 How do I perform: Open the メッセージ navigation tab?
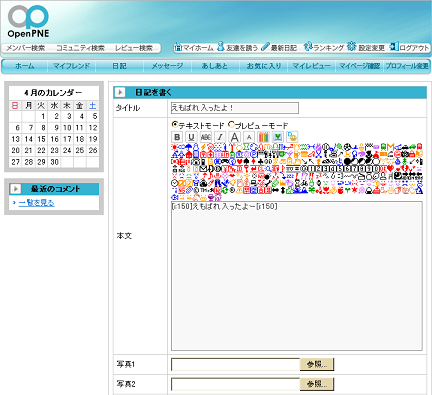[167, 66]
